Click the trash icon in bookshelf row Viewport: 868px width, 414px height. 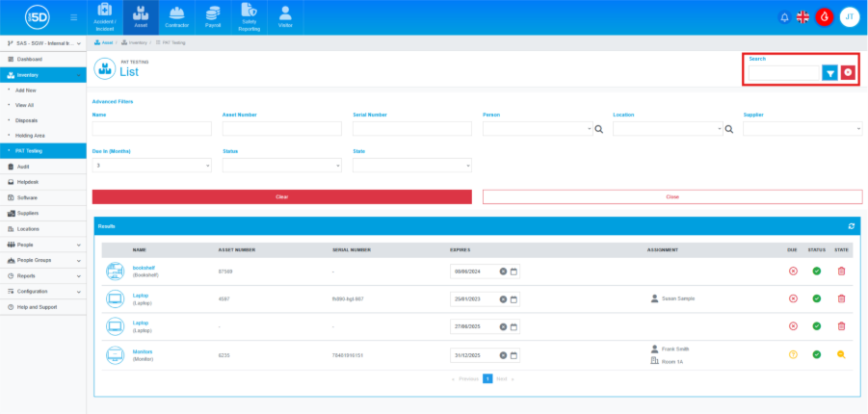pyautogui.click(x=841, y=272)
